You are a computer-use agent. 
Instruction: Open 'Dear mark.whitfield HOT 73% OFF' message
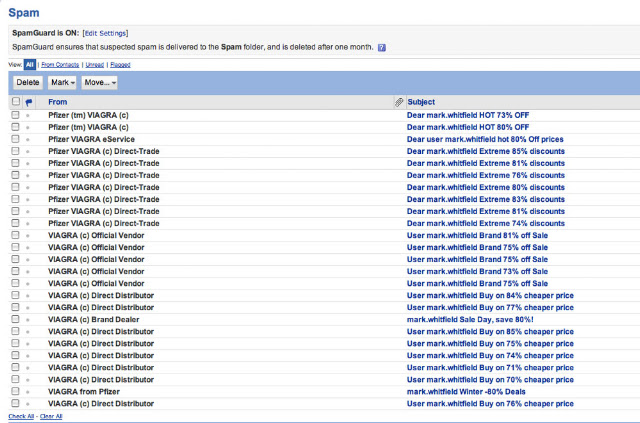pos(468,115)
